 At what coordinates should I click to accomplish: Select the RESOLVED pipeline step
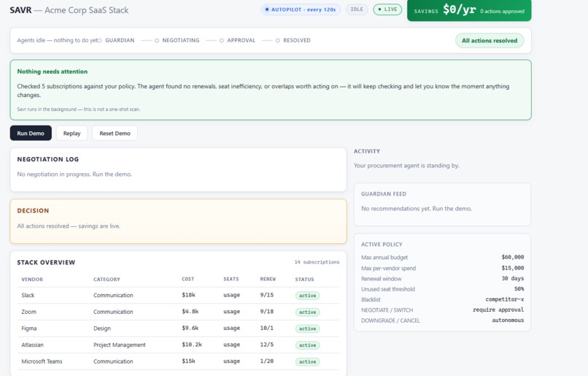click(x=293, y=40)
